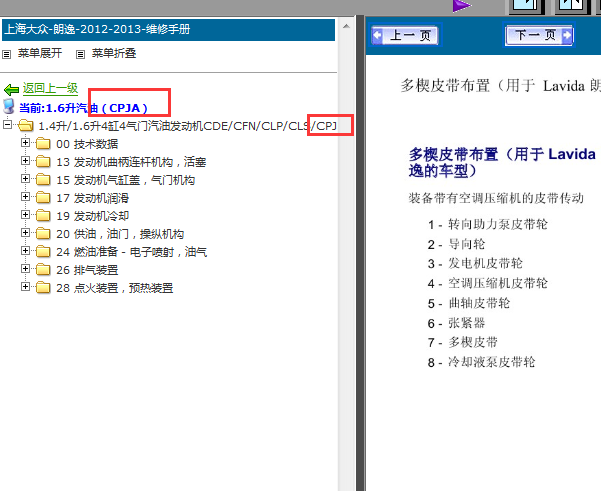Viewport: 601px width, 491px height.
Task: Click list item 4 - 空调压缩机皮带轮
Action: [x=488, y=284]
